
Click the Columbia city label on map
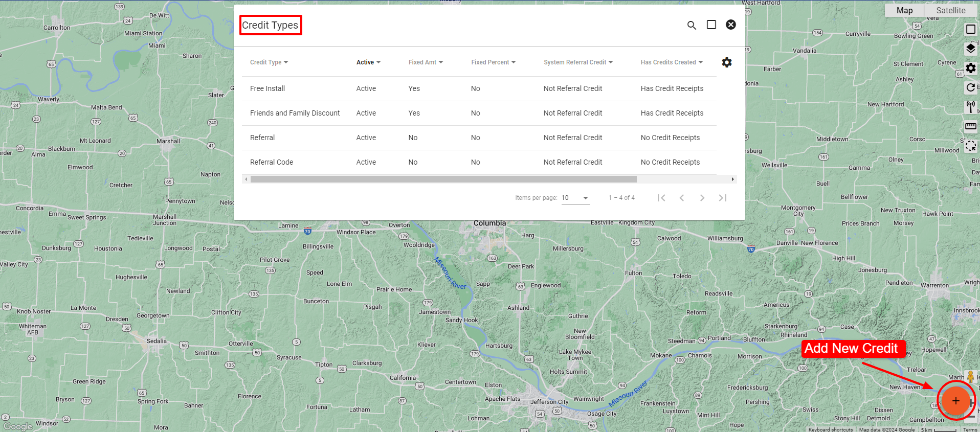[x=489, y=223]
